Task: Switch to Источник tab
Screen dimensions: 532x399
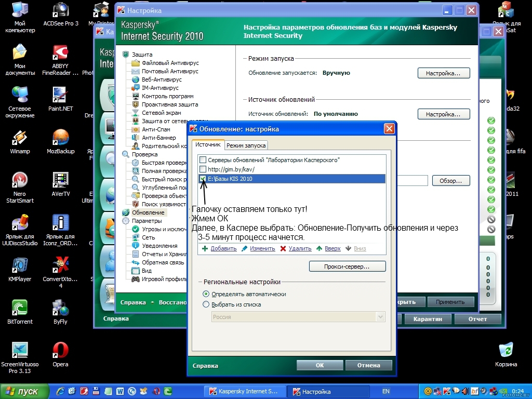Action: click(x=208, y=144)
